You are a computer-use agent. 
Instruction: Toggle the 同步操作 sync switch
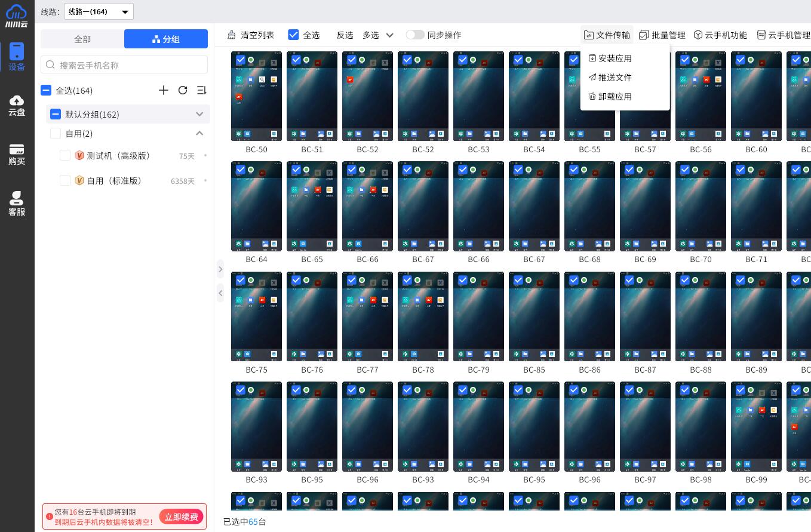[415, 35]
